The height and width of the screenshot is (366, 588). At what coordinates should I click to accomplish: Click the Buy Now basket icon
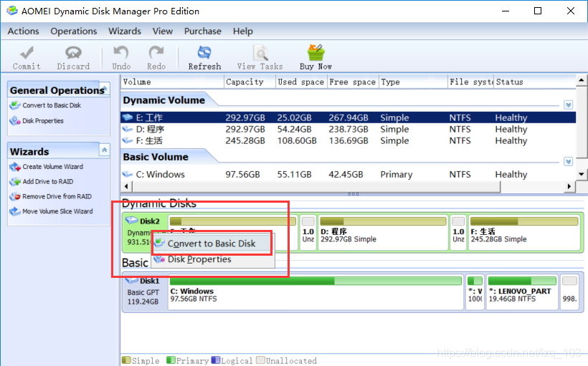click(316, 52)
